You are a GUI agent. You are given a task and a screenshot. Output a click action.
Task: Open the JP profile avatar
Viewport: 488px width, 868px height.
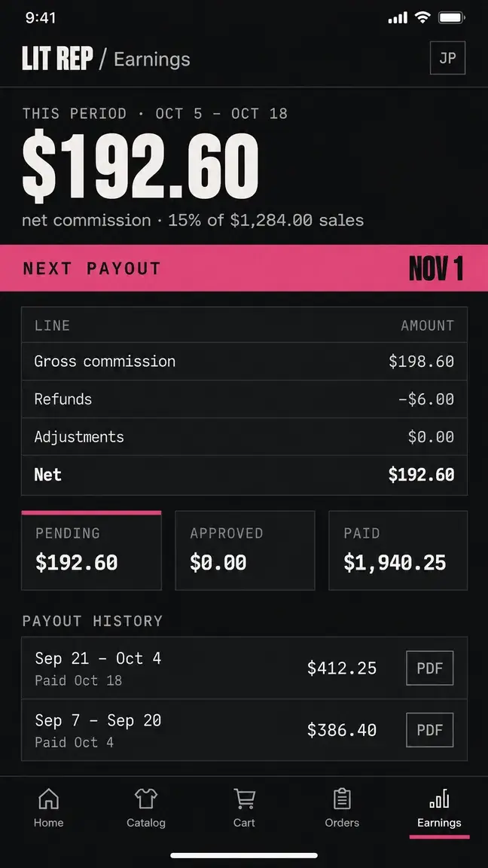coord(447,57)
